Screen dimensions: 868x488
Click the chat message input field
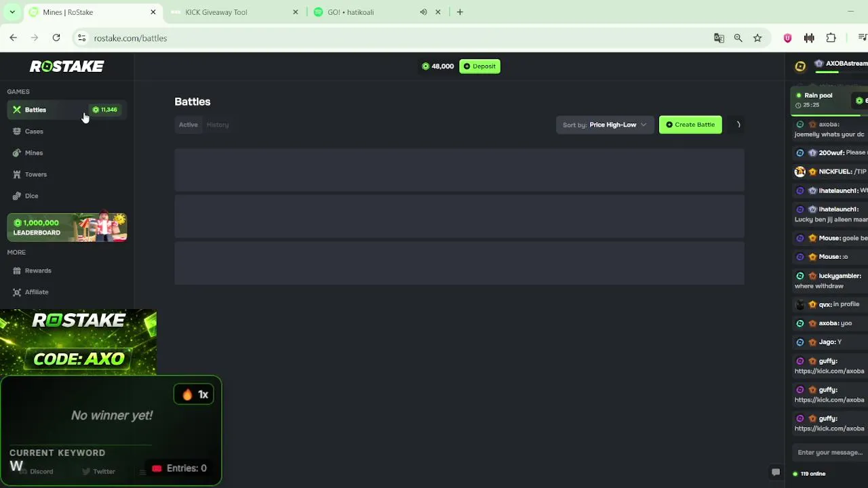pyautogui.click(x=830, y=452)
